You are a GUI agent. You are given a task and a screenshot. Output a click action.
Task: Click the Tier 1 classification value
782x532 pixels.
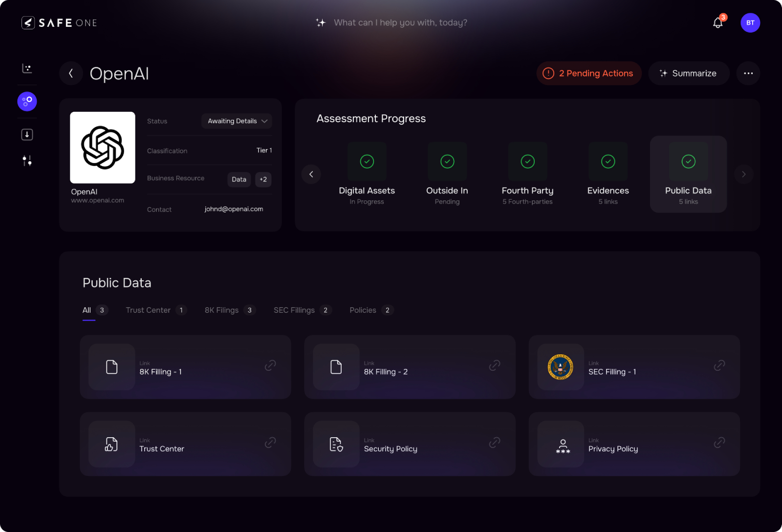coord(264,150)
